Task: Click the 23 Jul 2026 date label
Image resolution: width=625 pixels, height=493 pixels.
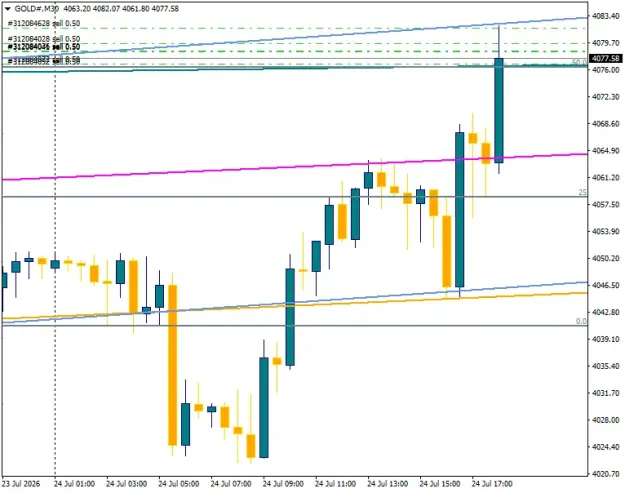Action: pos(21,484)
